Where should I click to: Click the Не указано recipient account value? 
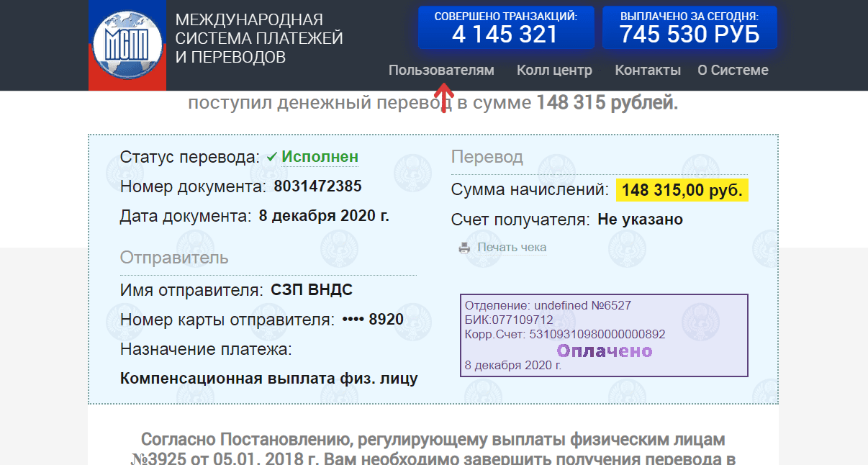point(640,220)
